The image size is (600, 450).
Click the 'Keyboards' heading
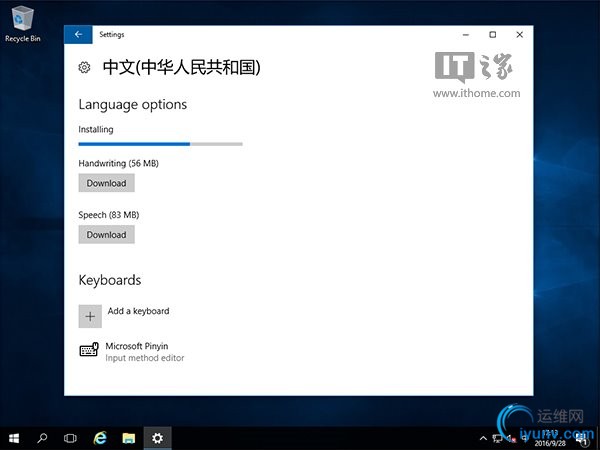pyautogui.click(x=110, y=280)
